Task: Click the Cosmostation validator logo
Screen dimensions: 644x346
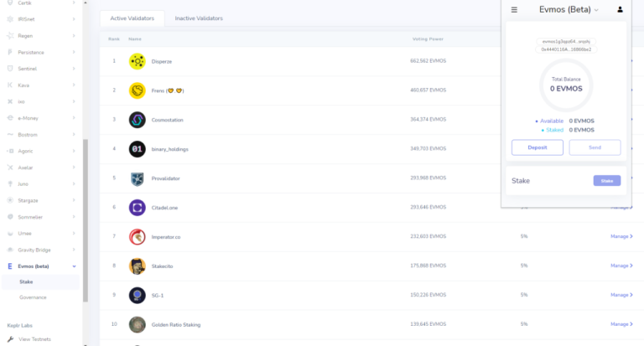Action: (138, 120)
